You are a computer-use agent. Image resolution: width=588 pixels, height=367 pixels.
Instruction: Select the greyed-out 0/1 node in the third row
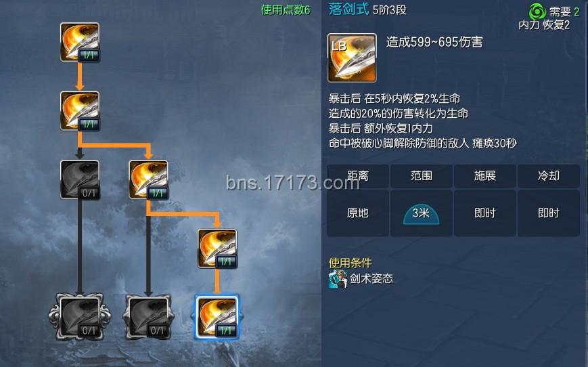[x=80, y=179]
